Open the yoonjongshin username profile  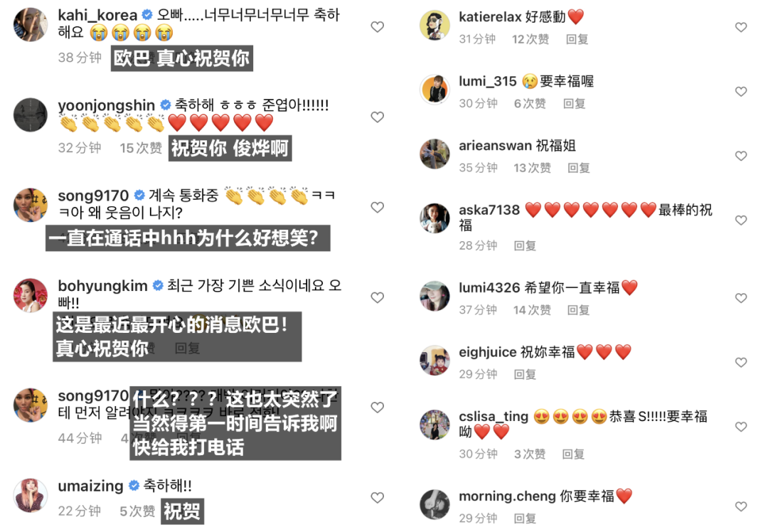106,105
